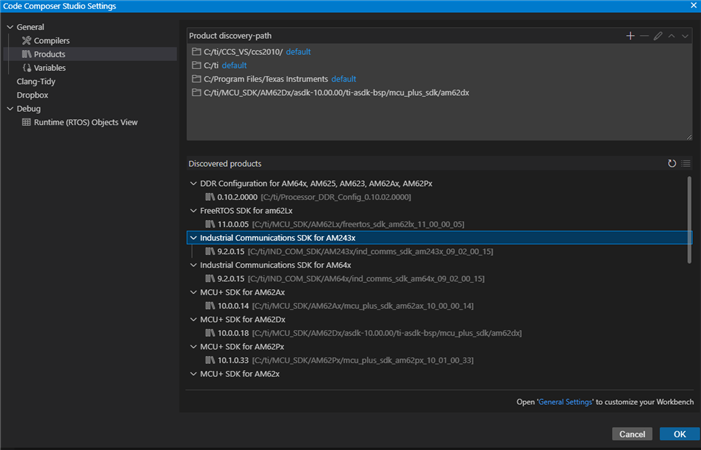This screenshot has width=701, height=450.
Task: Click the discovered products scrollbar
Action: (x=689, y=220)
